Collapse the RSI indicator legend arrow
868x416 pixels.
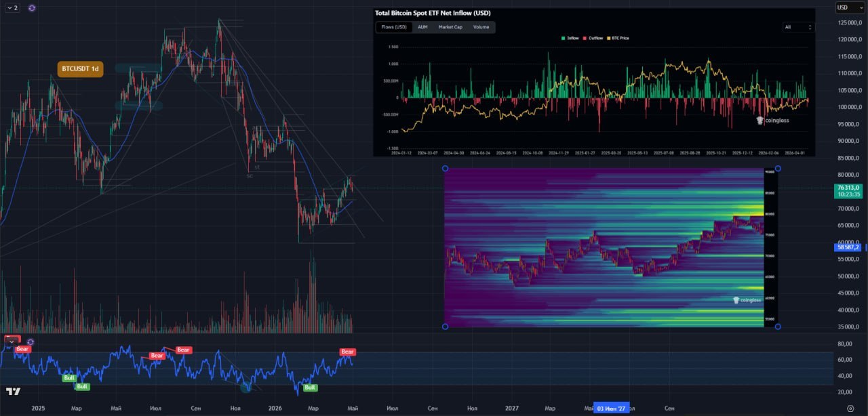(x=12, y=341)
